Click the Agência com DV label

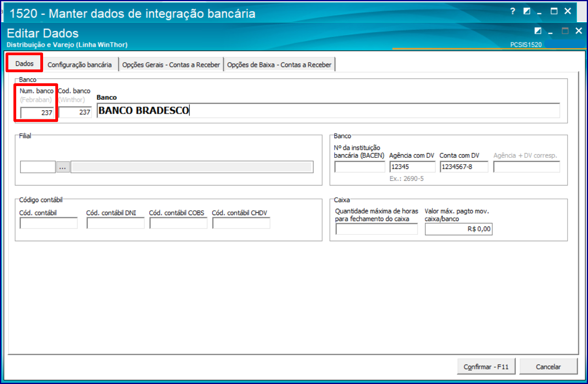tap(412, 155)
